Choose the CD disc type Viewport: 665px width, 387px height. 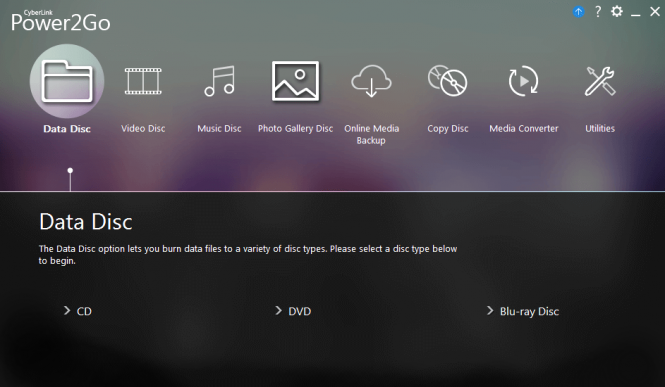[x=78, y=311]
